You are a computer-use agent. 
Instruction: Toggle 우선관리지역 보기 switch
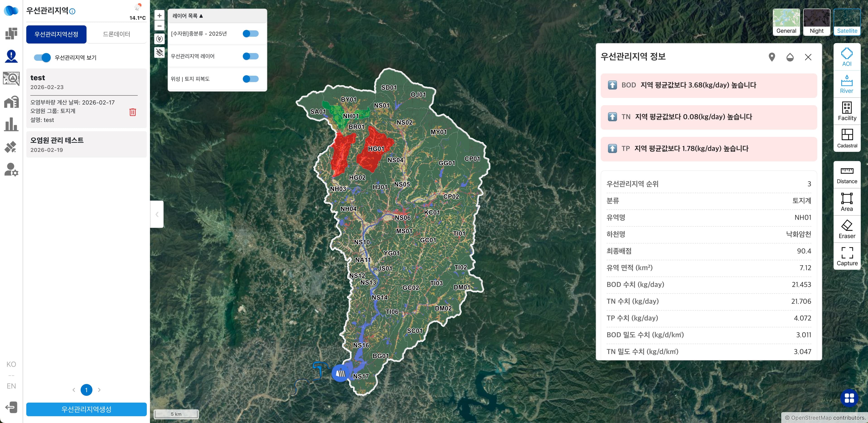pos(42,58)
